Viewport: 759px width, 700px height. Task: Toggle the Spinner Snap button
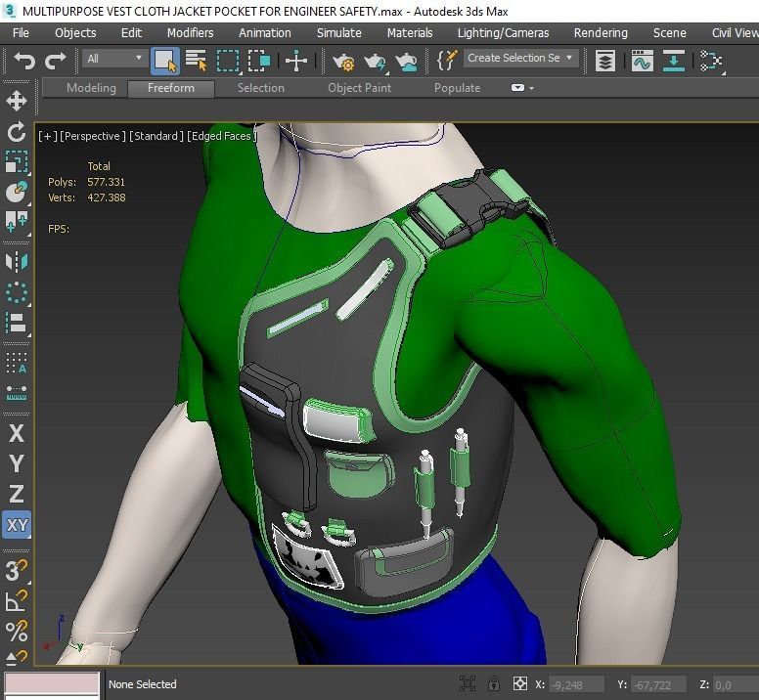(x=17, y=656)
